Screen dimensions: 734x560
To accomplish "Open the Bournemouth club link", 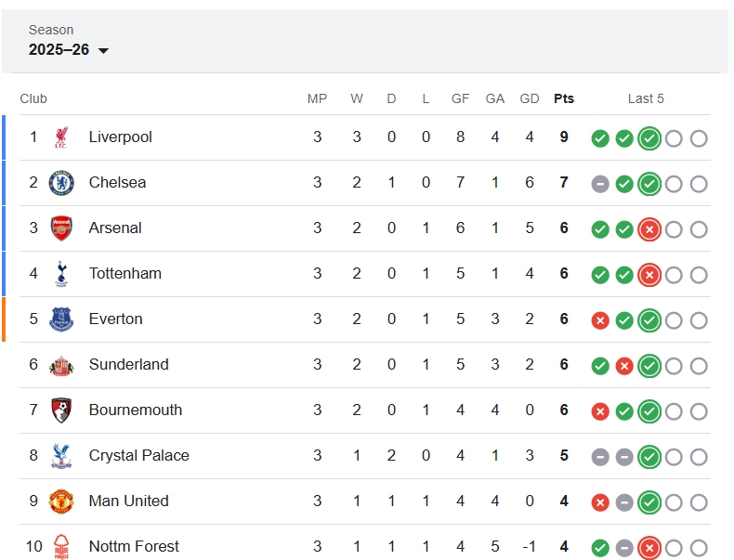I will (136, 410).
